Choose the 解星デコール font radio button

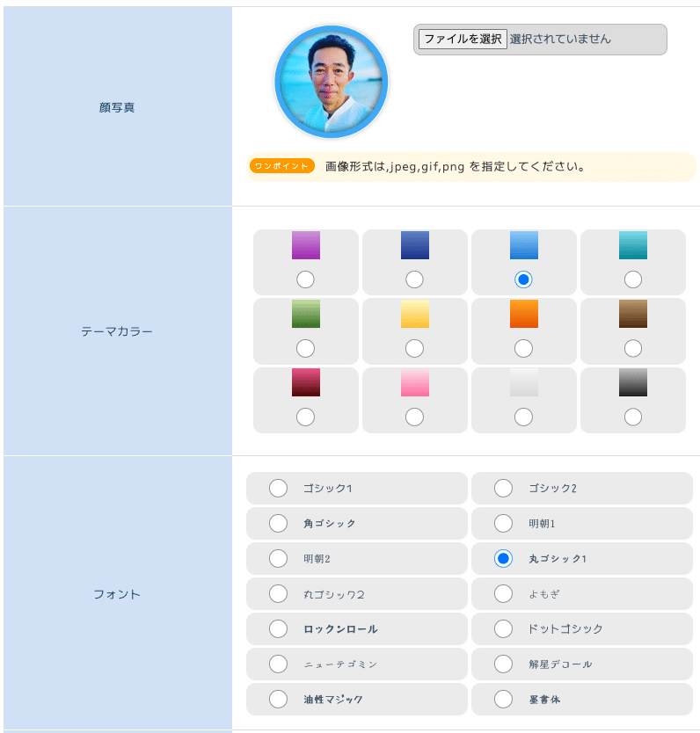pyautogui.click(x=503, y=664)
